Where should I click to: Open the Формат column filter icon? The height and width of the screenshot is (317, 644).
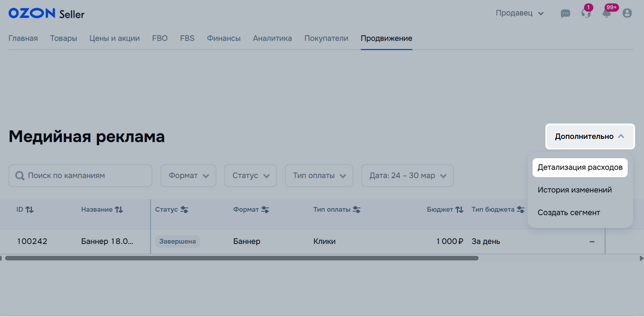coord(265,210)
